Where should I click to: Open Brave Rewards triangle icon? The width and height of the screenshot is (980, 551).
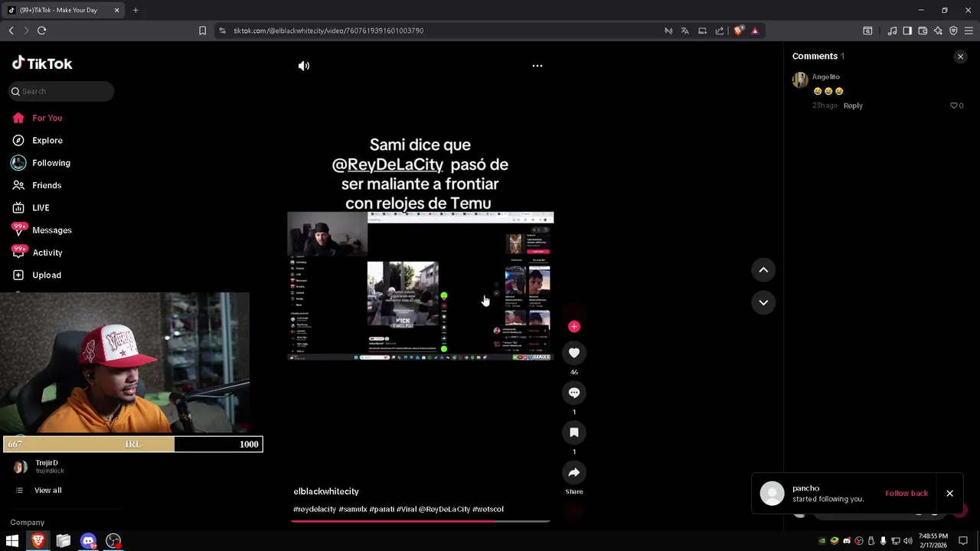pos(755,31)
